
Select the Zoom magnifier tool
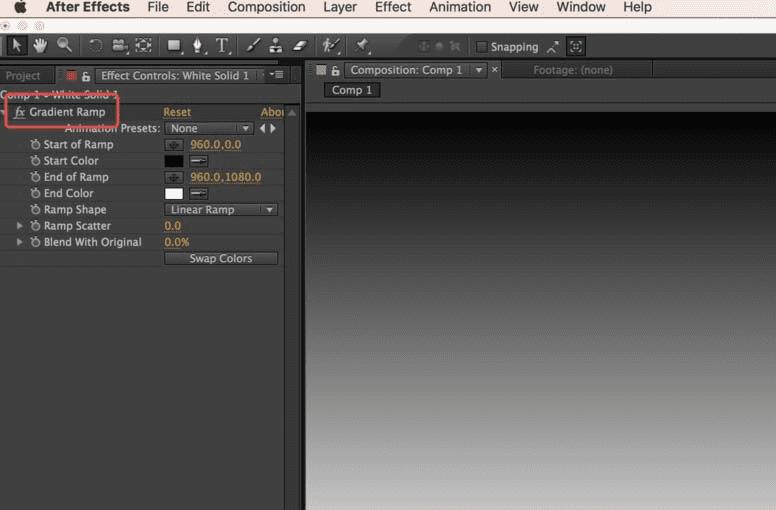[64, 46]
